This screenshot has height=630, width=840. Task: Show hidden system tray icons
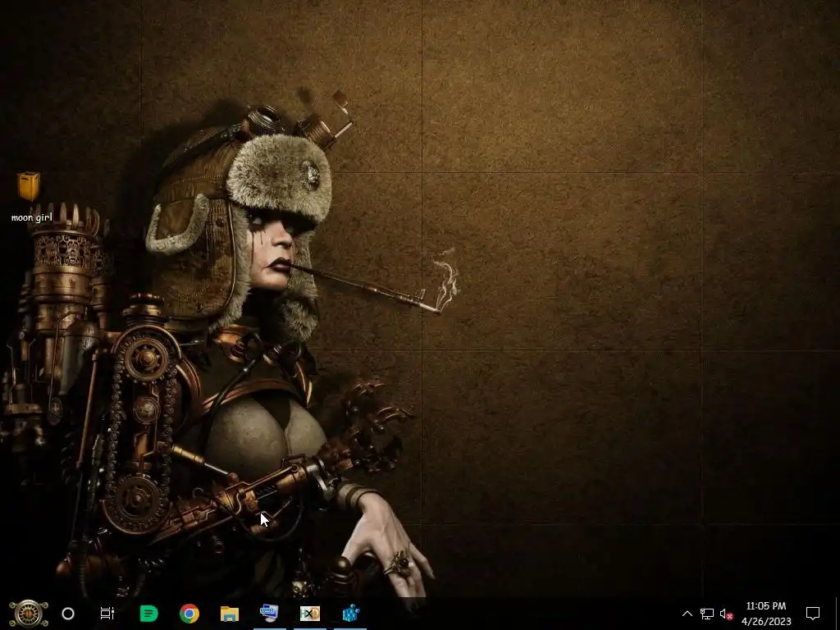687,614
